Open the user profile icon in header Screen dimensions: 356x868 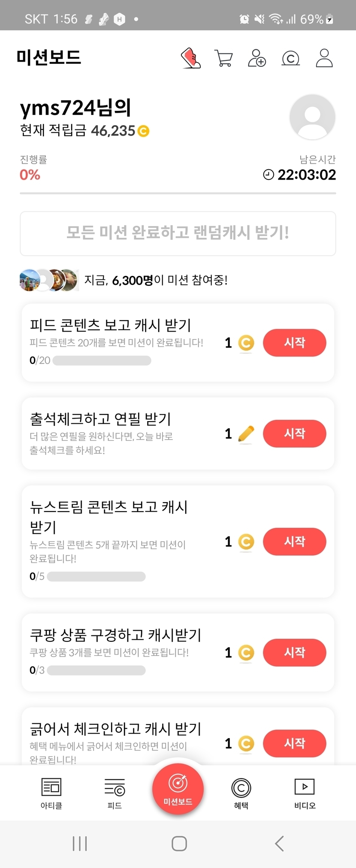(324, 58)
